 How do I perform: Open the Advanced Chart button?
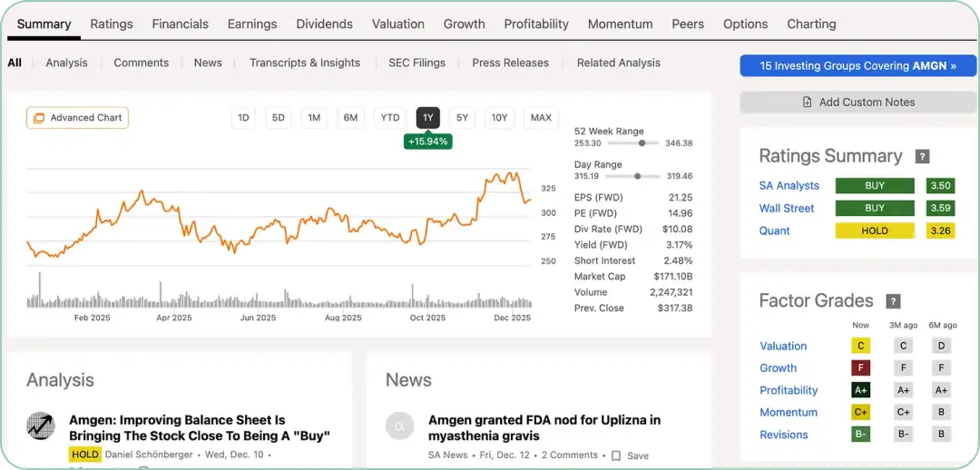coord(77,118)
